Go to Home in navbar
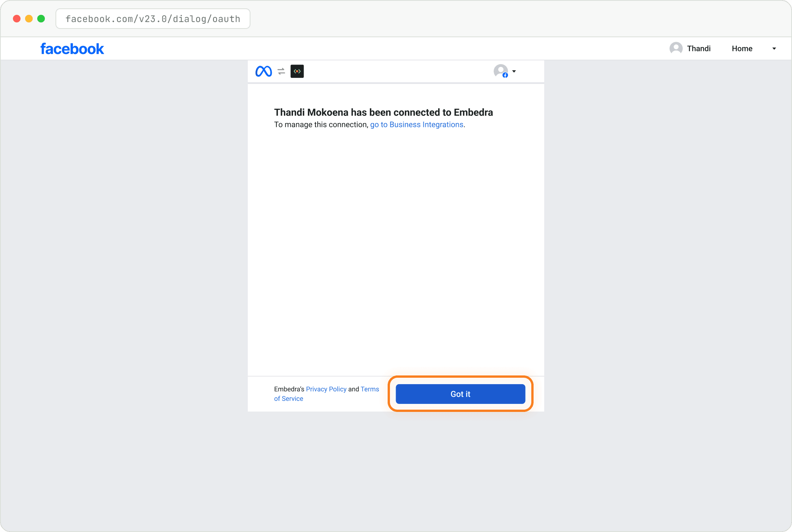Screen dimensions: 792x532 [x=742, y=49]
